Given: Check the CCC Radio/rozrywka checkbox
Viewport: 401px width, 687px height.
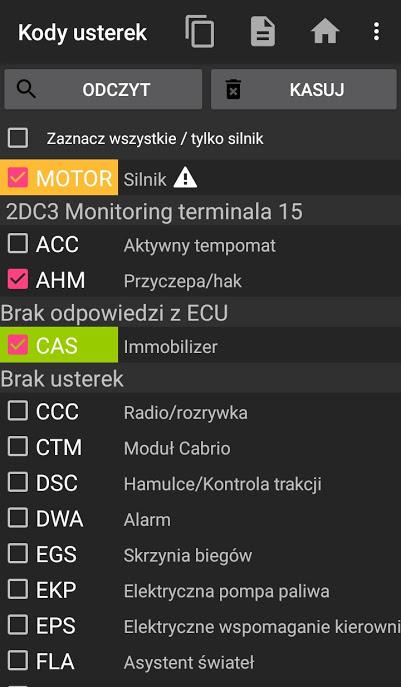Looking at the screenshot, I should tap(18, 411).
